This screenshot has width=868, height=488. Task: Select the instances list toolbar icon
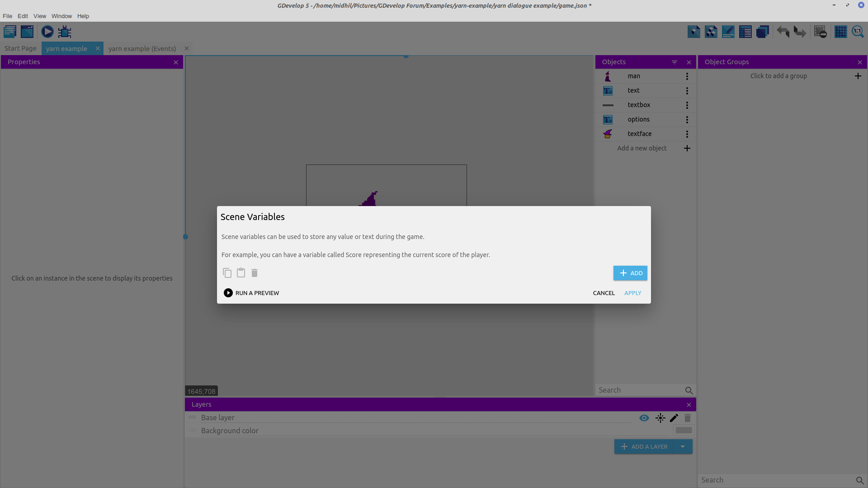coord(745,32)
